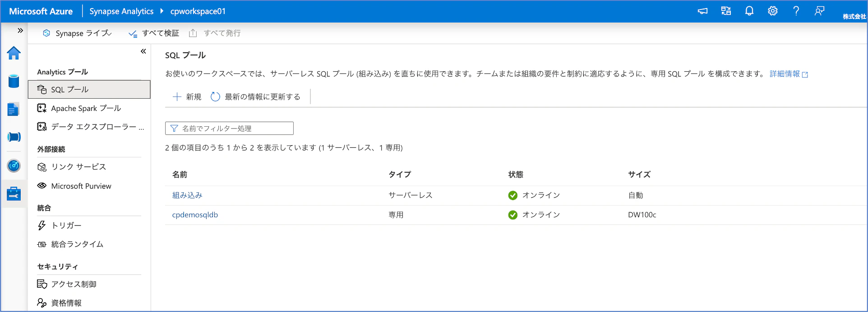Open 詳細情報 learn more link

789,74
